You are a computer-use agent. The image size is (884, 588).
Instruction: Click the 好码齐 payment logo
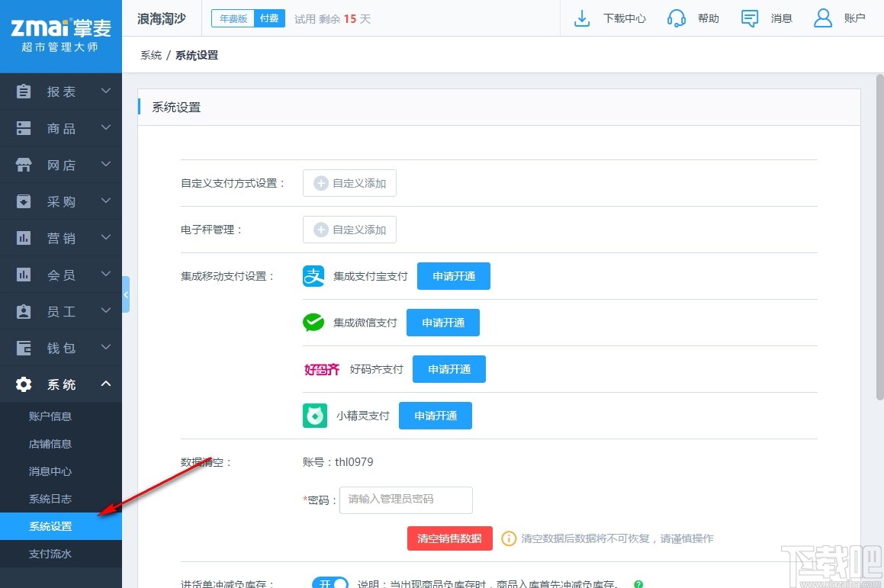point(320,369)
